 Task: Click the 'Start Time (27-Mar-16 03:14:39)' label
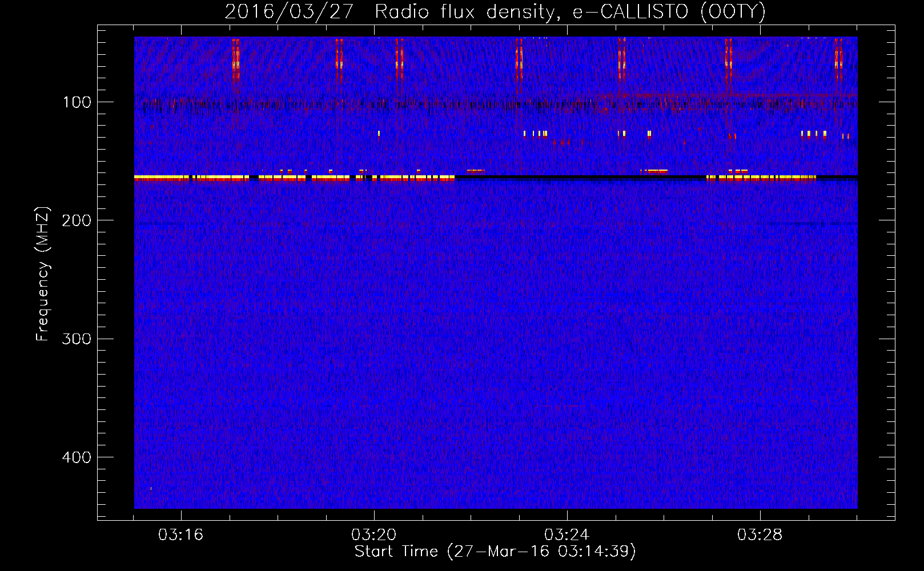[x=495, y=552]
